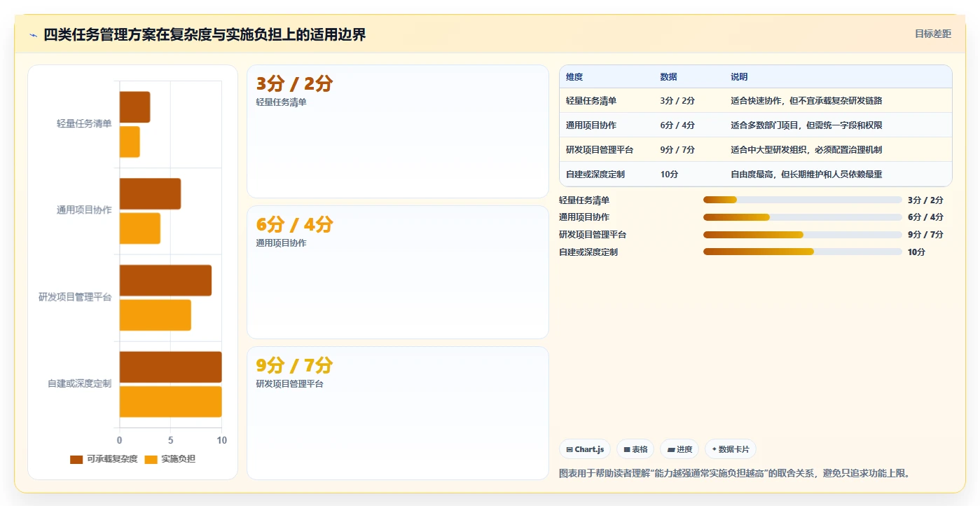980x506 pixels.
Task: Toggle the 实施负担 legend swatch
Action: pyautogui.click(x=151, y=459)
